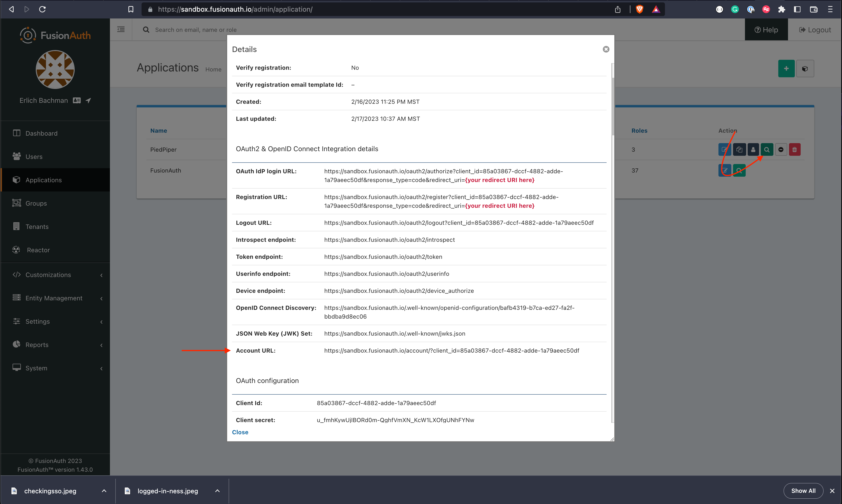Duplicate the PiedPiper application
842x504 pixels.
739,149
